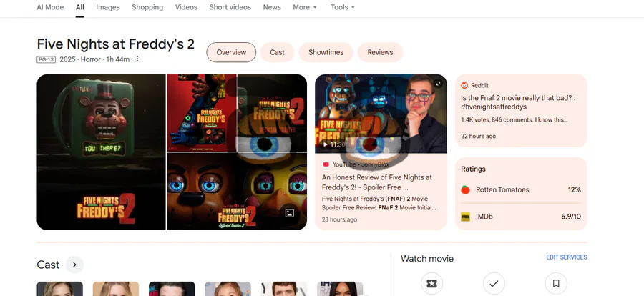
Task: Open the More dropdown in search tabs
Action: pos(305,7)
